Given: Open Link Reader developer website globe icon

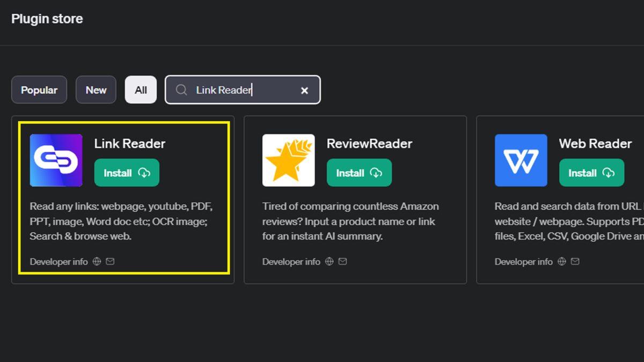Looking at the screenshot, I should (97, 262).
